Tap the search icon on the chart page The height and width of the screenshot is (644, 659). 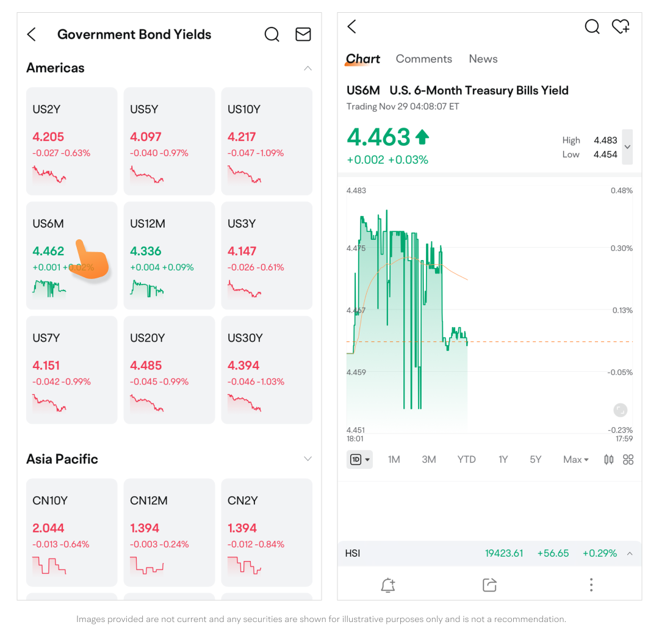[592, 27]
